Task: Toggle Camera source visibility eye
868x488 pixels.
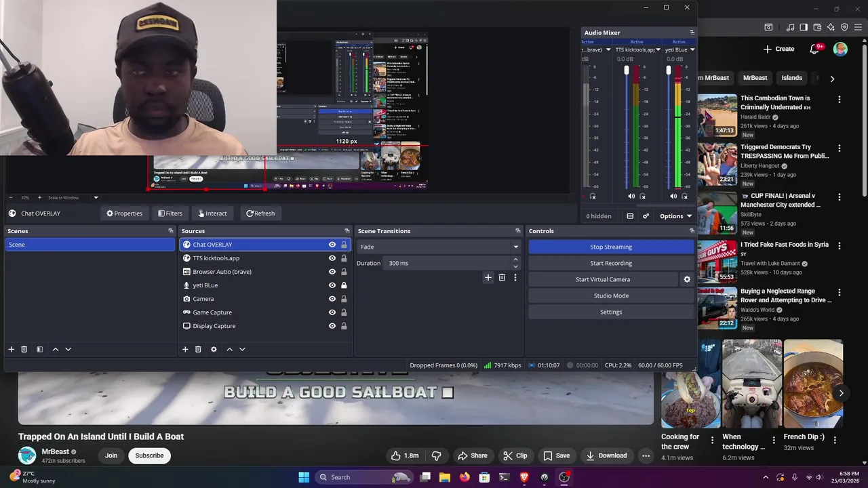Action: 332,299
